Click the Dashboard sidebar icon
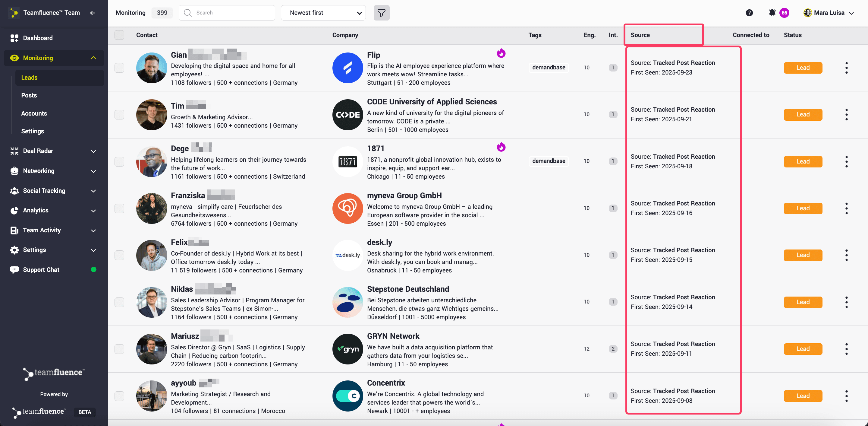 (x=14, y=38)
